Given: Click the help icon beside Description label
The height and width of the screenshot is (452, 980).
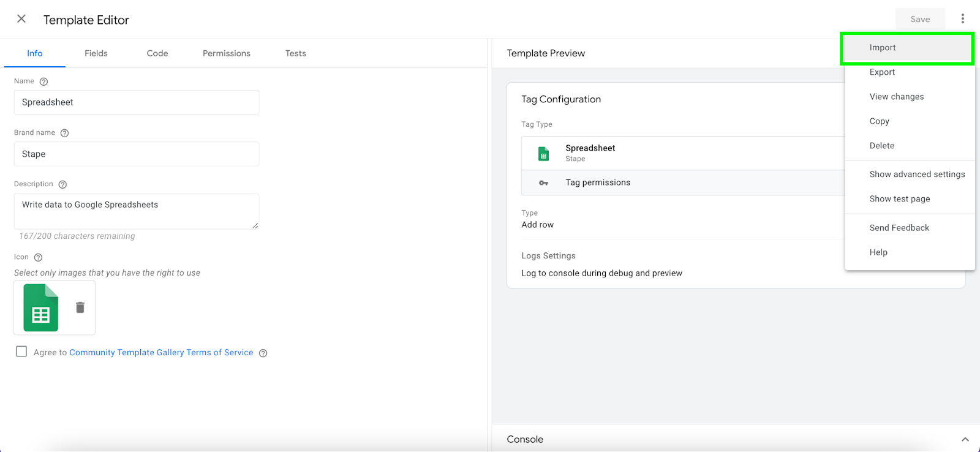Looking at the screenshot, I should [62, 184].
